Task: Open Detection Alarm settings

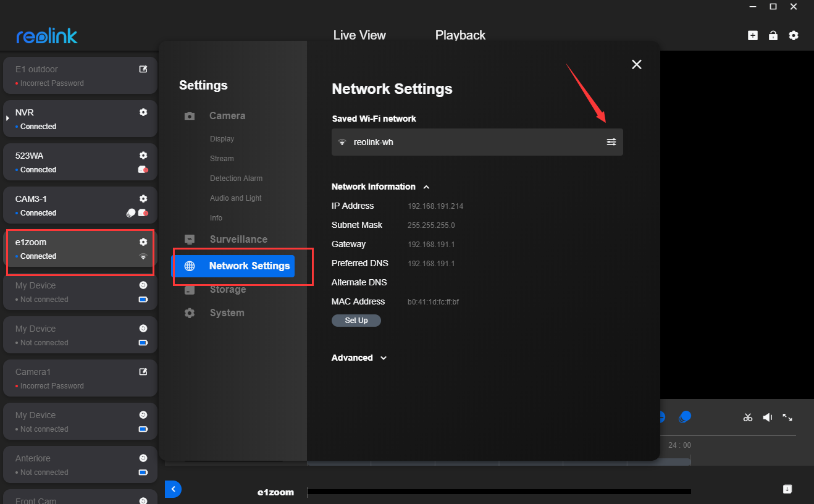Action: pos(236,178)
